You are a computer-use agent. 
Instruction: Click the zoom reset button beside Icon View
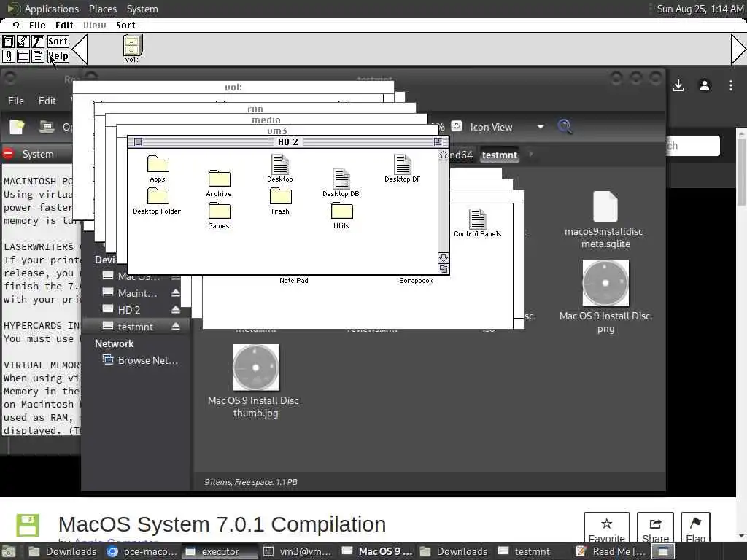[457, 126]
